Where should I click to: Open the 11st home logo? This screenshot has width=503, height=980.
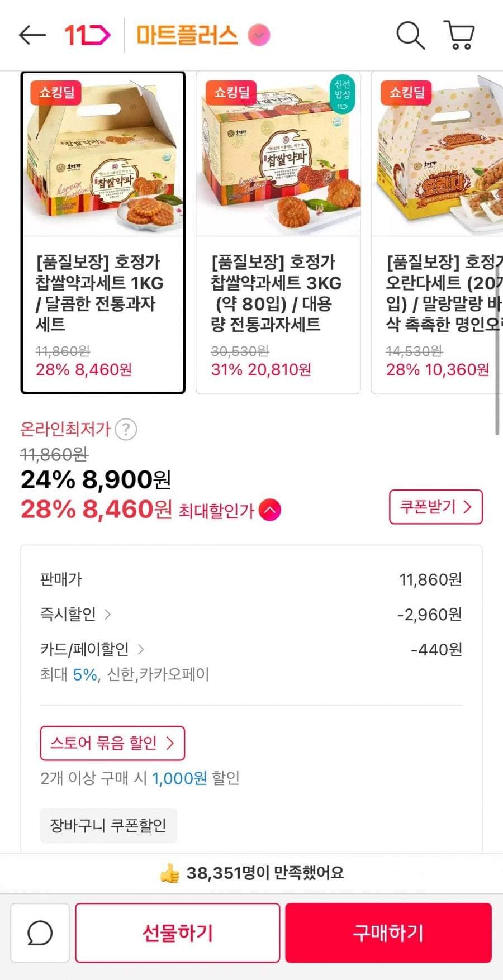(87, 35)
